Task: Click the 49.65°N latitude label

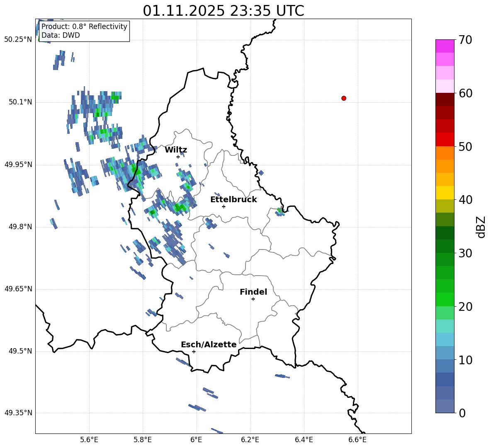Action: coord(18,288)
